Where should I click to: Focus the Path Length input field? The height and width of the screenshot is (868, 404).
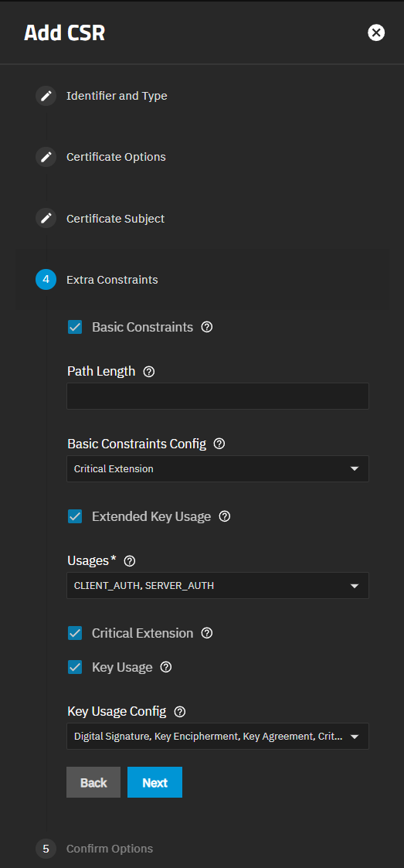pos(218,397)
